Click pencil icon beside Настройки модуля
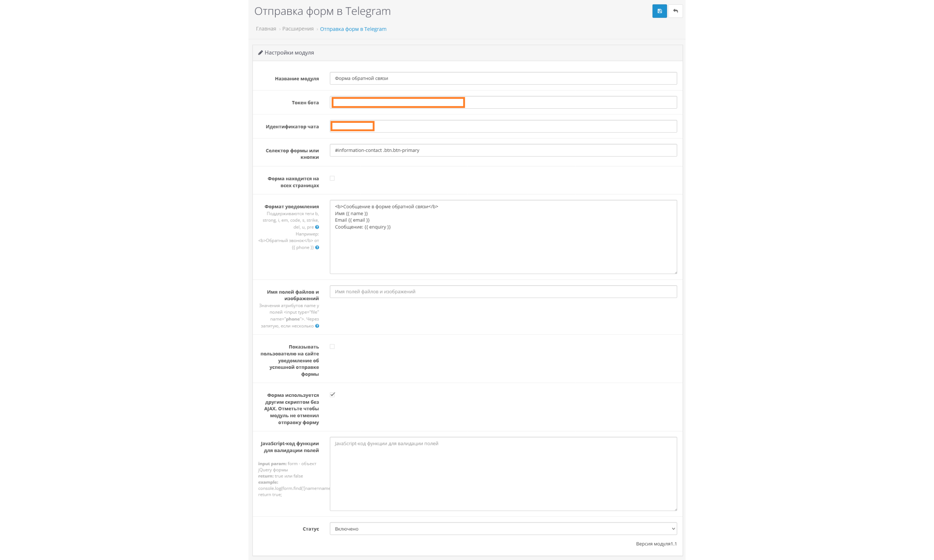 coord(260,53)
